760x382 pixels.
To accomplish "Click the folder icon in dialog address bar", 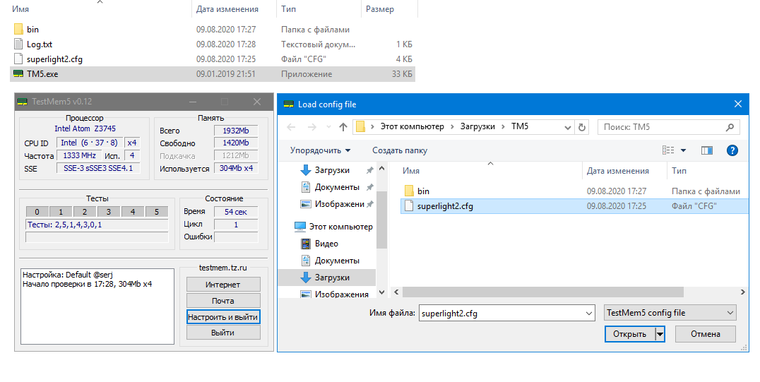I will click(360, 127).
